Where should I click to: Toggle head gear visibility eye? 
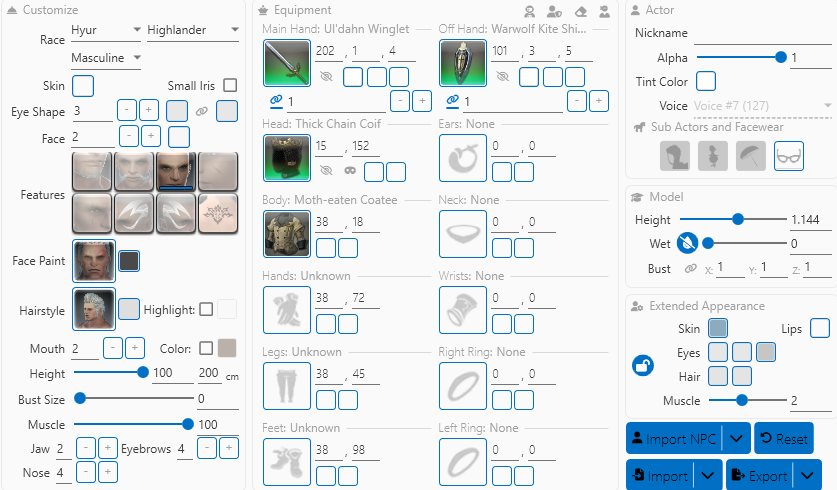pyautogui.click(x=326, y=171)
